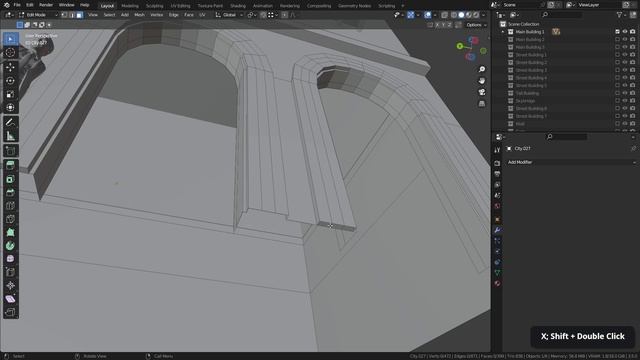Select the Knife tool
Viewport: 640px width, 360px height.
click(x=11, y=219)
